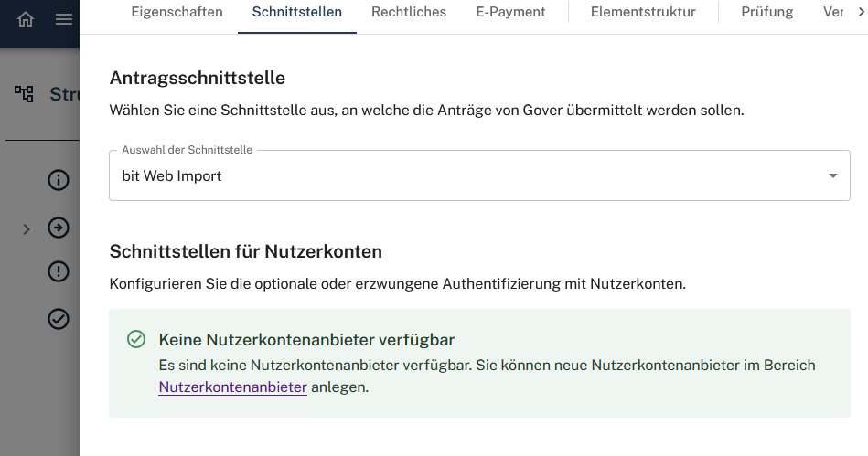
Task: Open the 'bit Web Import' interface dropdown
Action: click(479, 175)
